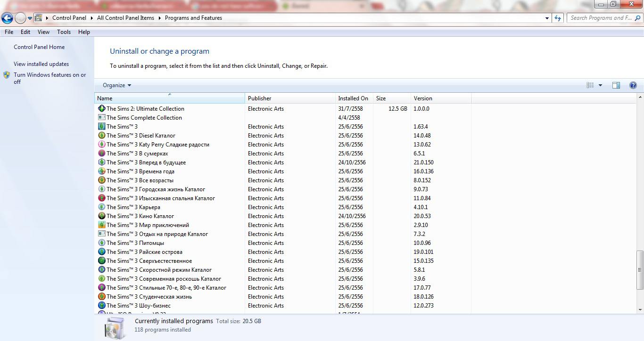Click The Sims 3 Вперед в будущее icon
This screenshot has width=644, height=341.
pos(101,162)
